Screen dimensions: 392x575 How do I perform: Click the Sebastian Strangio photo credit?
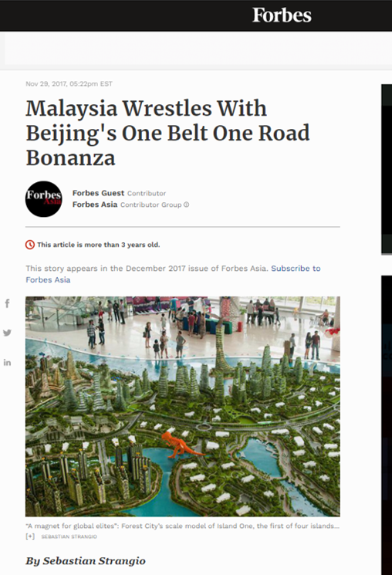coord(69,536)
